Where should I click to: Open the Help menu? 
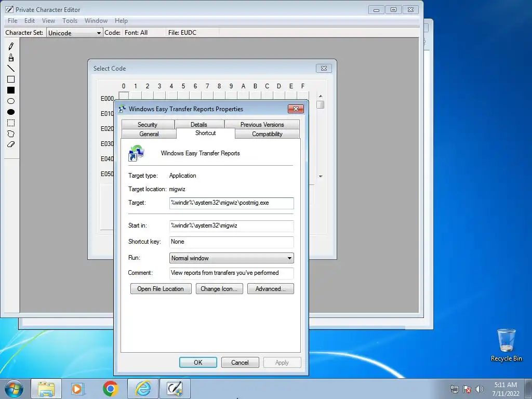(x=121, y=21)
